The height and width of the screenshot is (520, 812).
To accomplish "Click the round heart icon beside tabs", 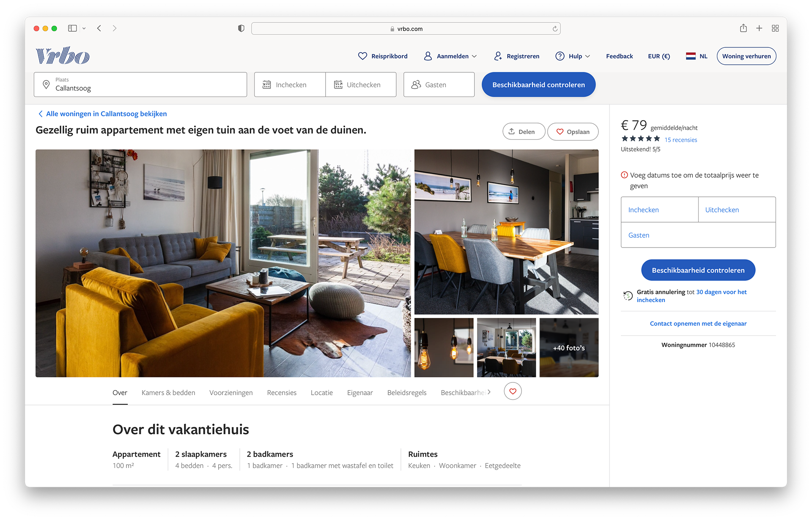I will (513, 391).
